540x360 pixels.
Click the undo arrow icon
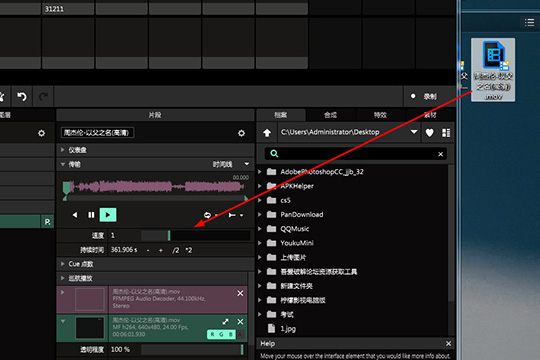click(22, 97)
